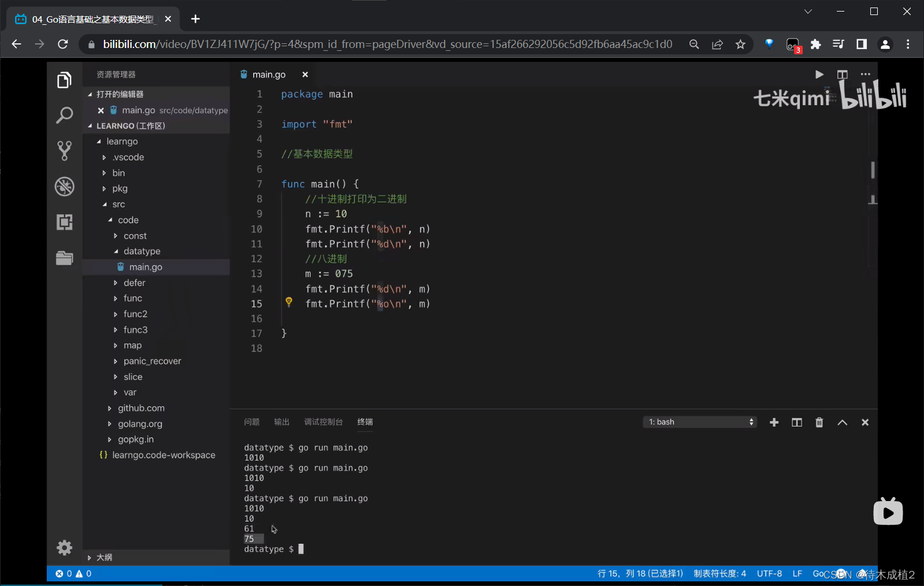Toggle the browser side panel
The width and height of the screenshot is (924, 586).
coord(862,44)
